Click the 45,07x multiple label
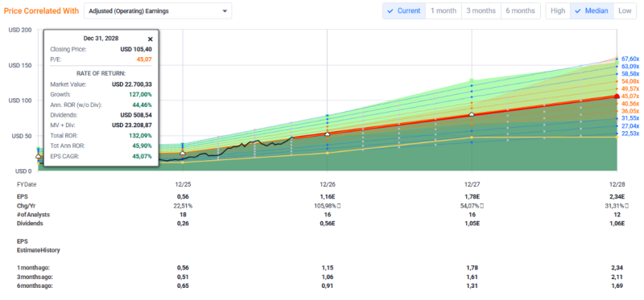This screenshot has width=644, height=300. [630, 96]
